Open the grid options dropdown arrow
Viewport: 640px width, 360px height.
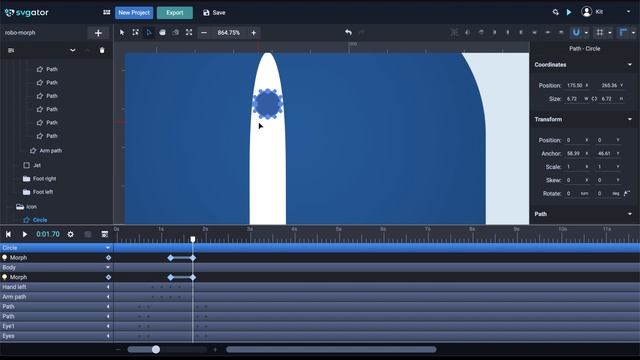(610, 33)
